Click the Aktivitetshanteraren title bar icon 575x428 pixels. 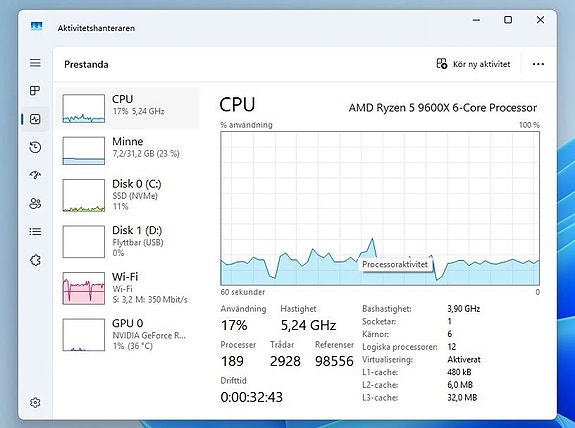pos(37,28)
